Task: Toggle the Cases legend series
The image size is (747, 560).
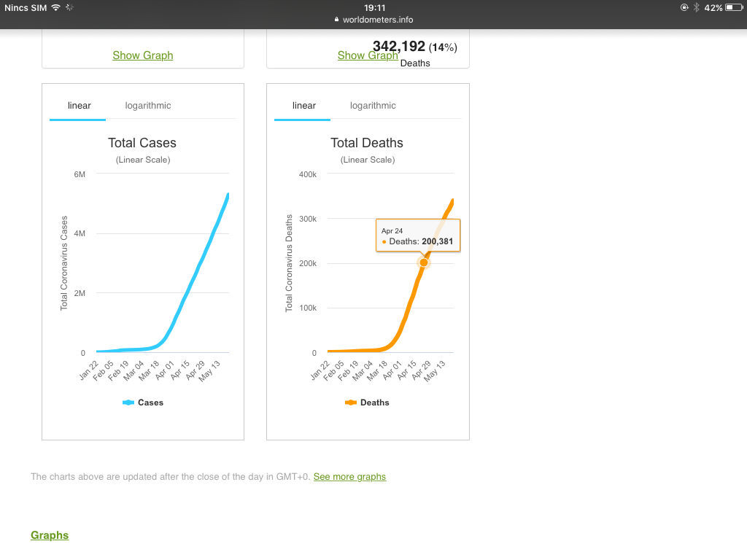Action: (x=143, y=402)
